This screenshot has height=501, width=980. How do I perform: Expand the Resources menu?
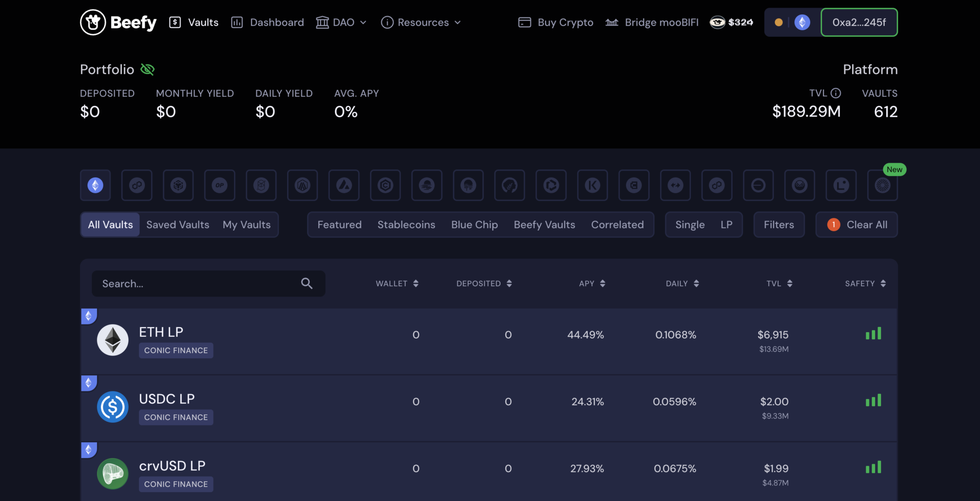(x=421, y=22)
